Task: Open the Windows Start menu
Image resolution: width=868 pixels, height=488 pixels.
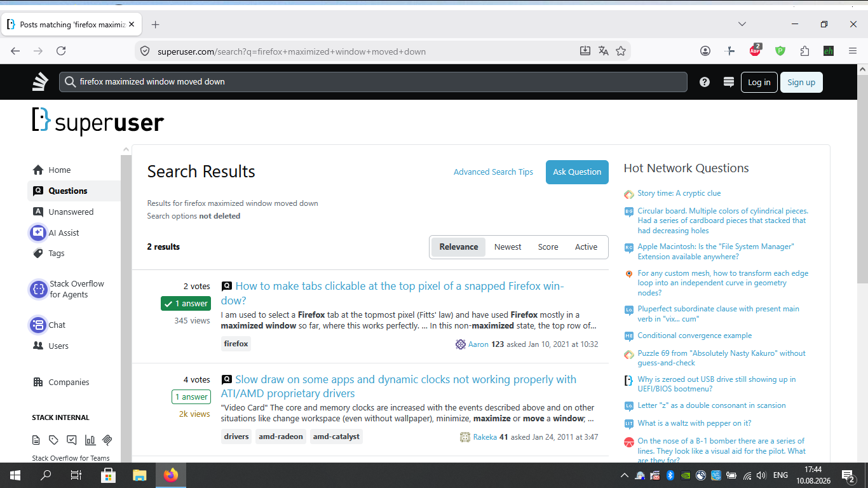Action: click(15, 475)
